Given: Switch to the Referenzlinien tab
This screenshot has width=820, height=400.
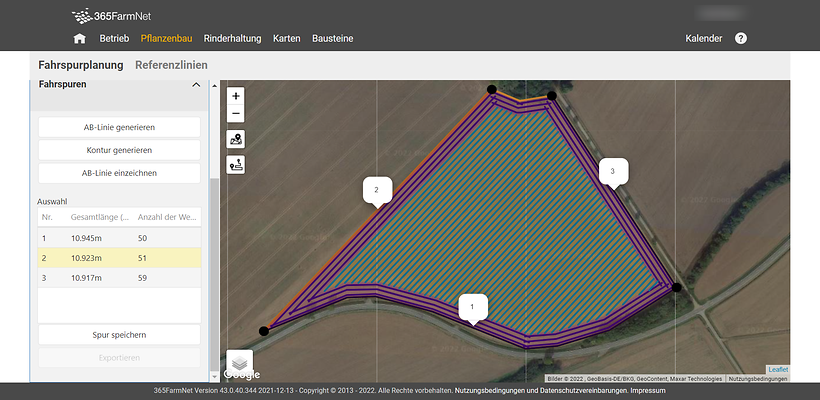Looking at the screenshot, I should (x=171, y=65).
